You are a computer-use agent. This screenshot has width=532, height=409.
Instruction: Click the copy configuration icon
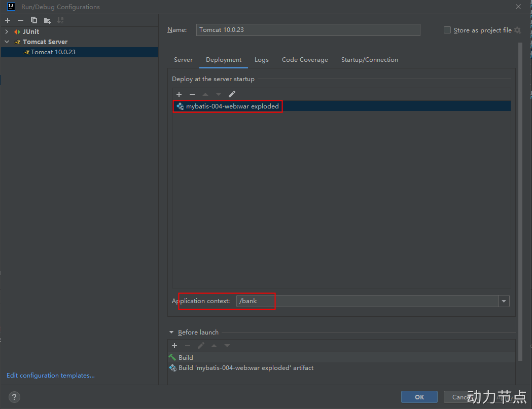pos(34,20)
